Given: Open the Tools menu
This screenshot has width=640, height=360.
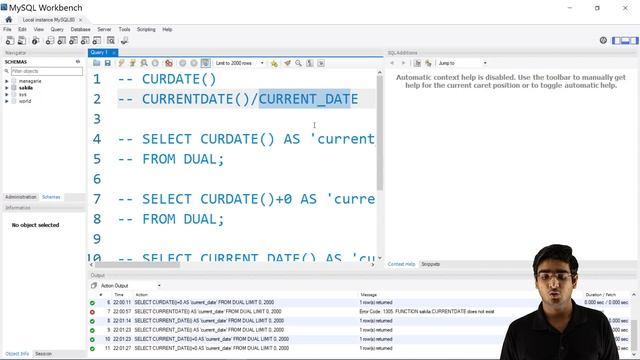Looking at the screenshot, I should [124, 29].
